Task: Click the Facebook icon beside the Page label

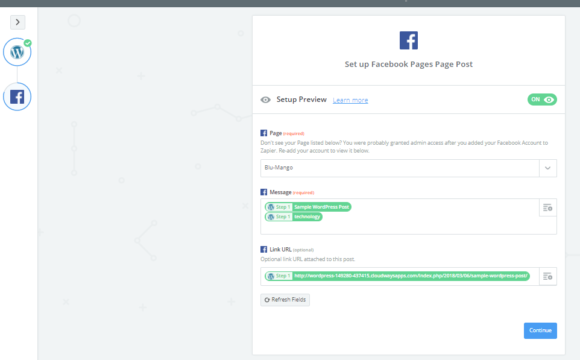Action: [x=263, y=133]
